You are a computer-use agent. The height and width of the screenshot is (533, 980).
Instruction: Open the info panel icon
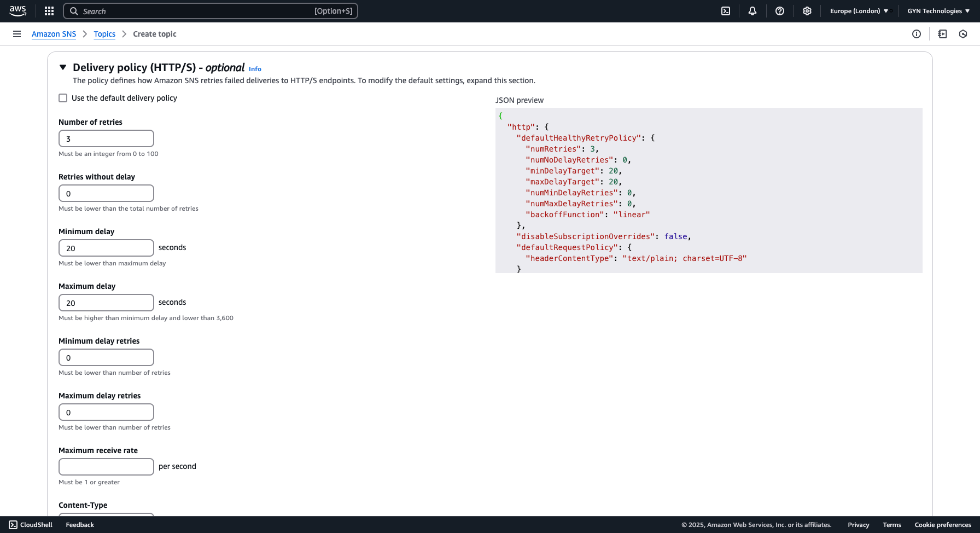coord(917,34)
